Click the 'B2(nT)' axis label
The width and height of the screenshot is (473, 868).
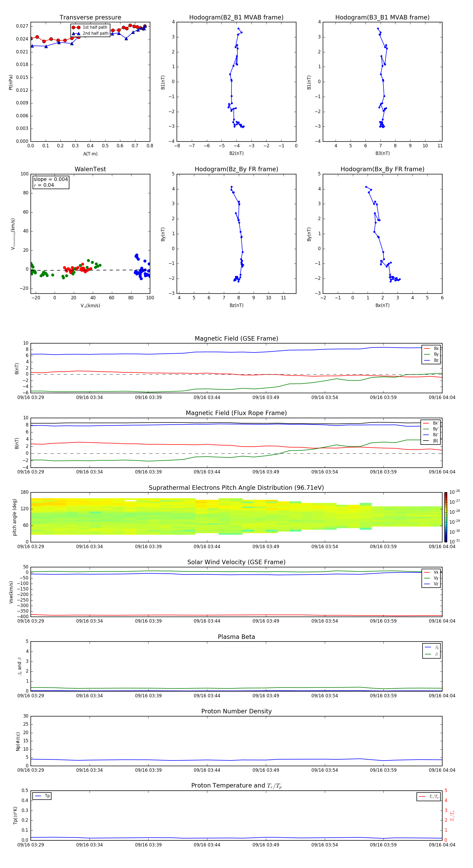point(236,153)
